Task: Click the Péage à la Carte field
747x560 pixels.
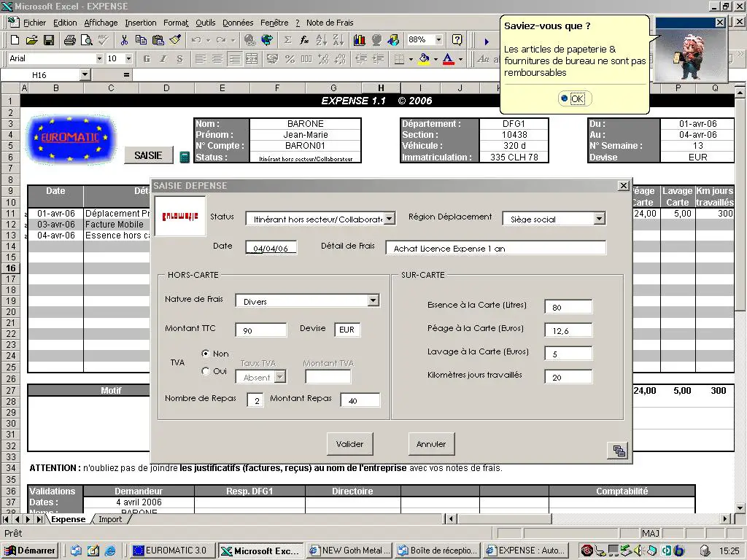Action: (x=568, y=330)
